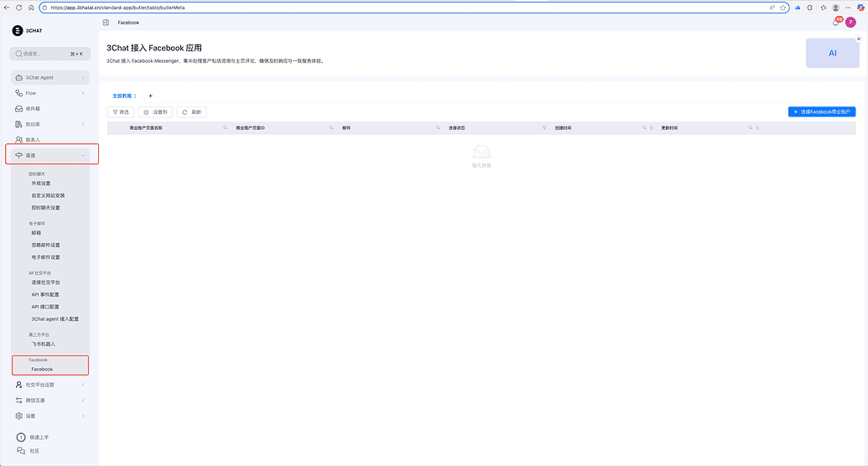Screen dimensions: 868x466
Task: Open 电子邮件设置 in the sidebar
Action: [x=45, y=256]
